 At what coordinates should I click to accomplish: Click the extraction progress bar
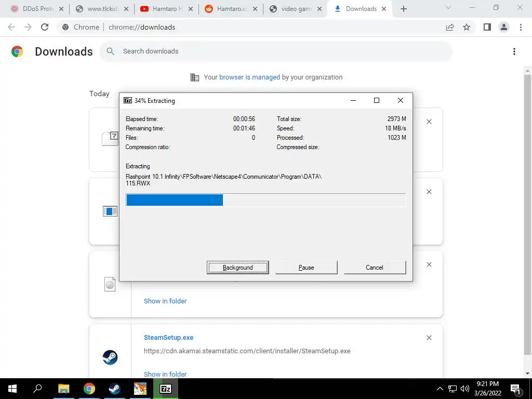tap(265, 200)
